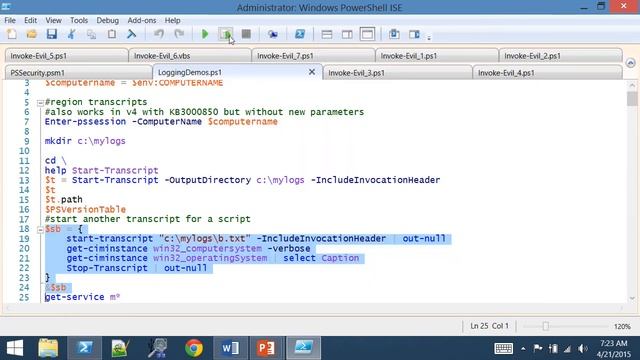The image size is (640, 360).
Task: Stop Operation square icon
Action: tap(246, 34)
